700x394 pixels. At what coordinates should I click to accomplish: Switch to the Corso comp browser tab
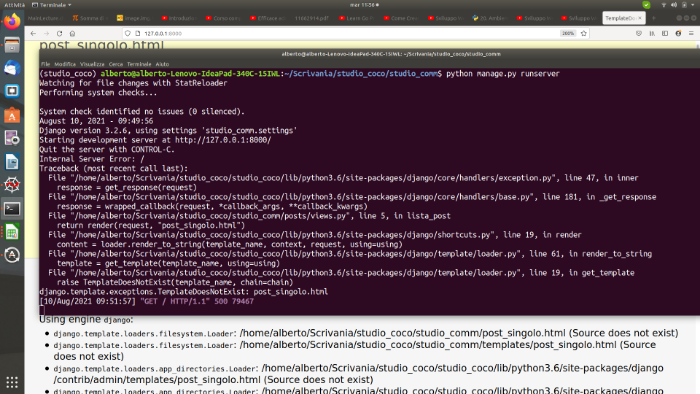pos(223,18)
